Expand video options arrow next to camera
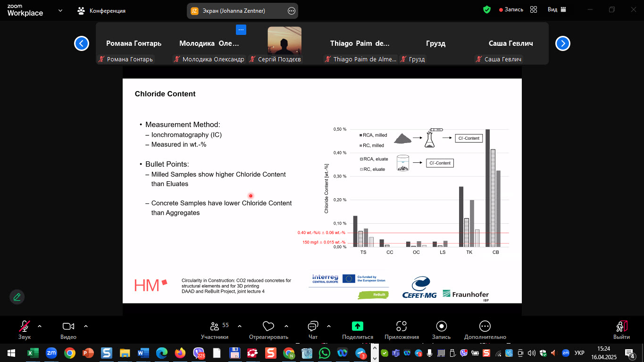The image size is (644, 362). [86, 326]
